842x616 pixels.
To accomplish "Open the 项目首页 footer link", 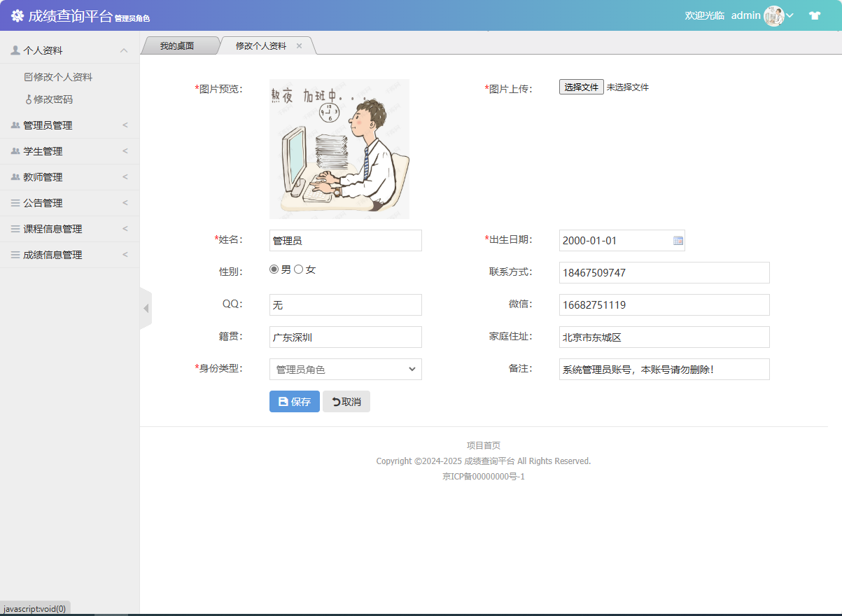I will point(484,445).
